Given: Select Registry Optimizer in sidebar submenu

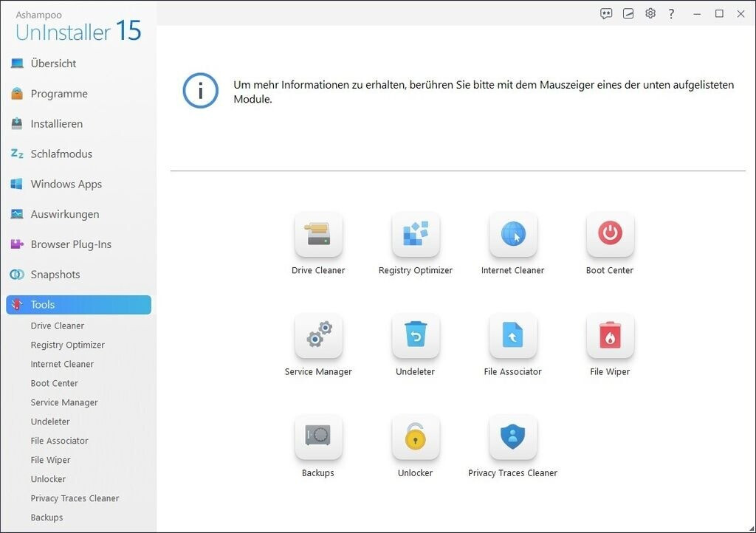Looking at the screenshot, I should tap(68, 345).
